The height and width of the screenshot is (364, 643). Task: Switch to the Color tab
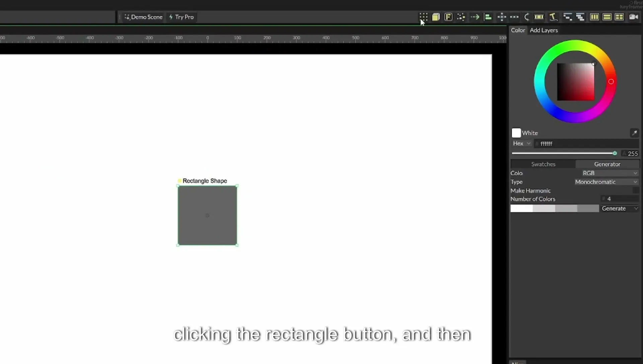click(518, 30)
